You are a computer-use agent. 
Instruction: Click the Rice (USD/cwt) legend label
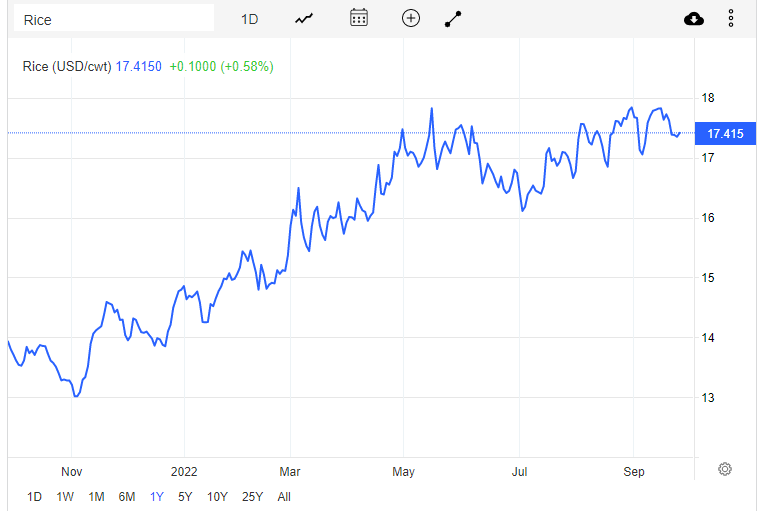pyautogui.click(x=67, y=67)
